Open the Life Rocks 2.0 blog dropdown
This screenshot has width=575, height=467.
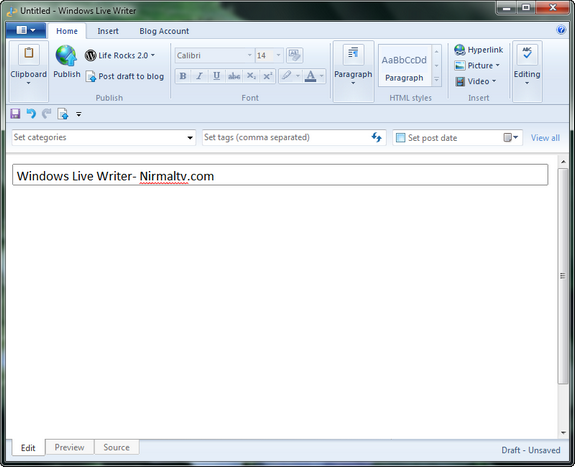[120, 55]
